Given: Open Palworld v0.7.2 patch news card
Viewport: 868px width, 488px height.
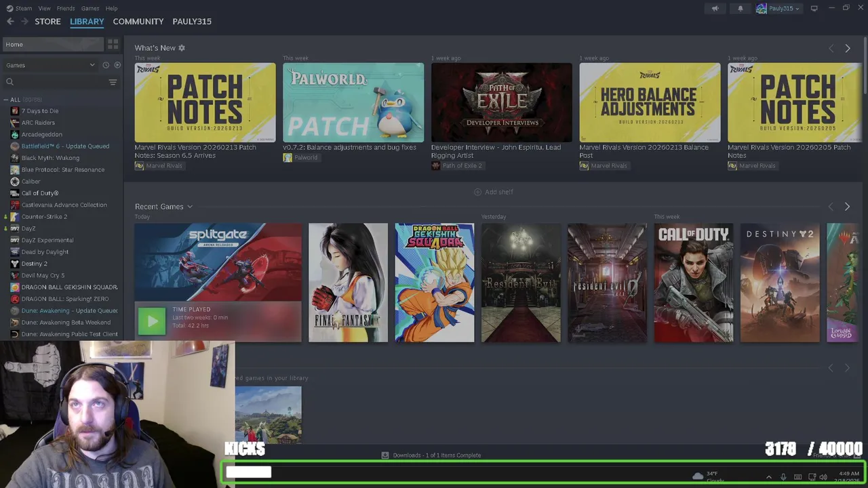Looking at the screenshot, I should [353, 102].
